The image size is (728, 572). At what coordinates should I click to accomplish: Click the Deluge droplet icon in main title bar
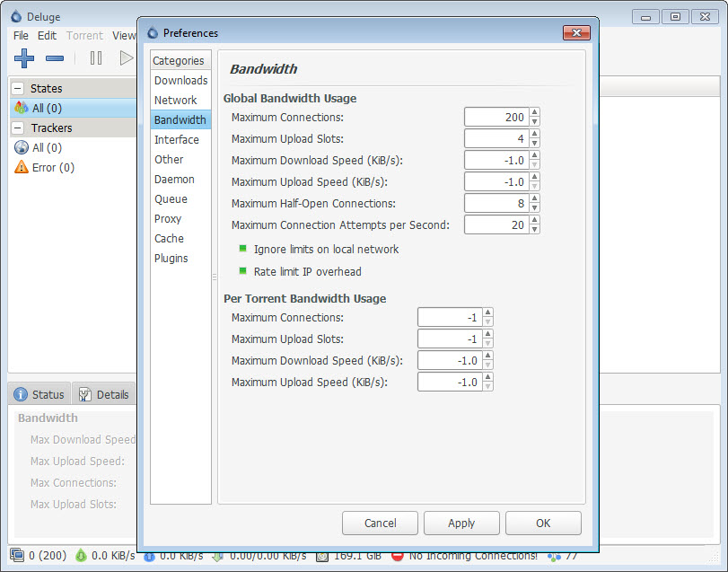[x=16, y=17]
